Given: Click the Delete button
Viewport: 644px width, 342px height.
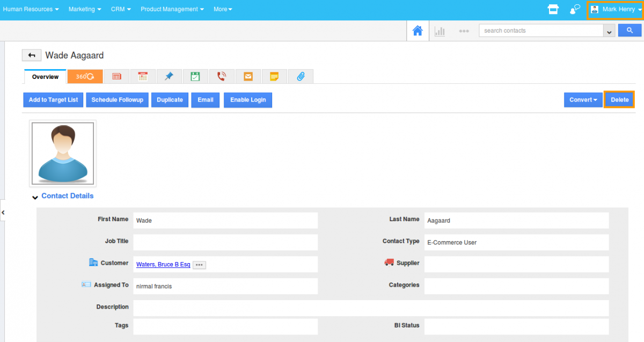Looking at the screenshot, I should 619,100.
